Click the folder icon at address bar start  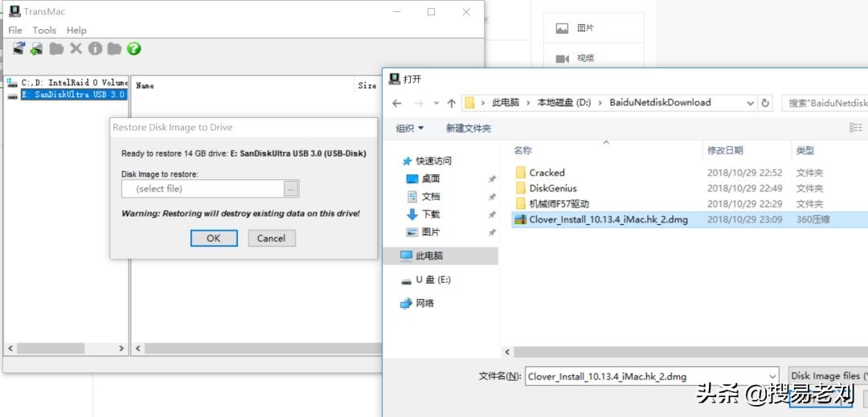(470, 103)
